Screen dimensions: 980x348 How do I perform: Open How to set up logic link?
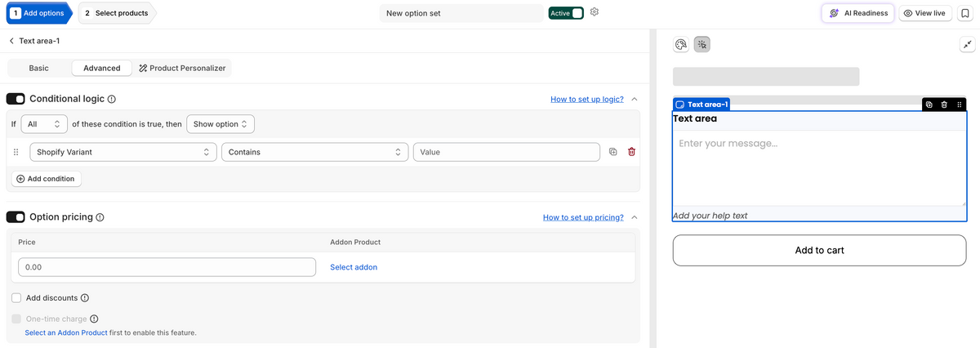click(x=587, y=99)
